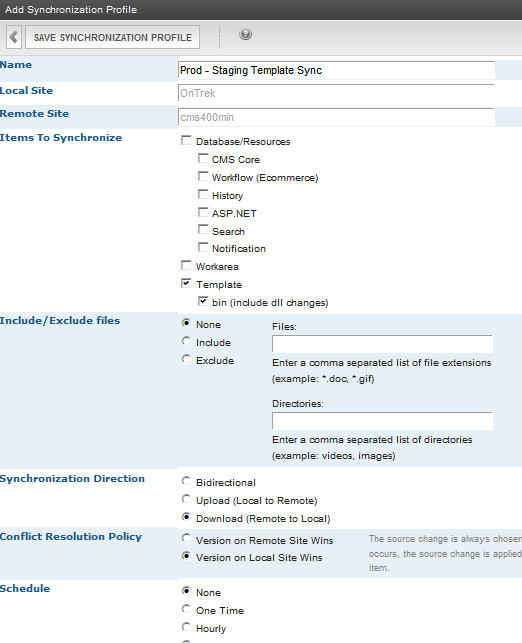Tick the Workflow (Ecommerce) checkbox
522x643 pixels.
click(203, 176)
